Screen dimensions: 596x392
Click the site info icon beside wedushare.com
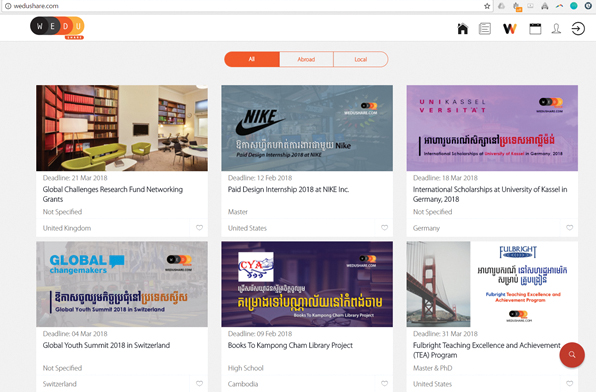(7, 6)
